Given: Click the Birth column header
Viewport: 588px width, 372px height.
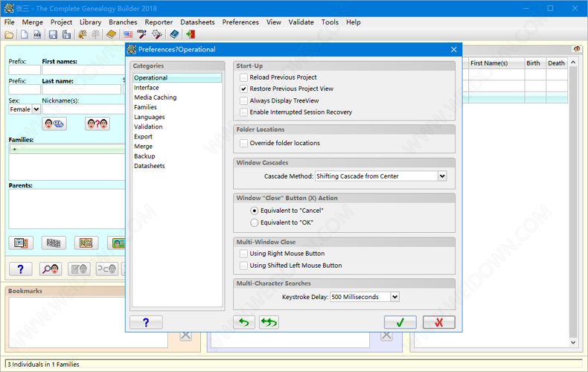Looking at the screenshot, I should 535,63.
